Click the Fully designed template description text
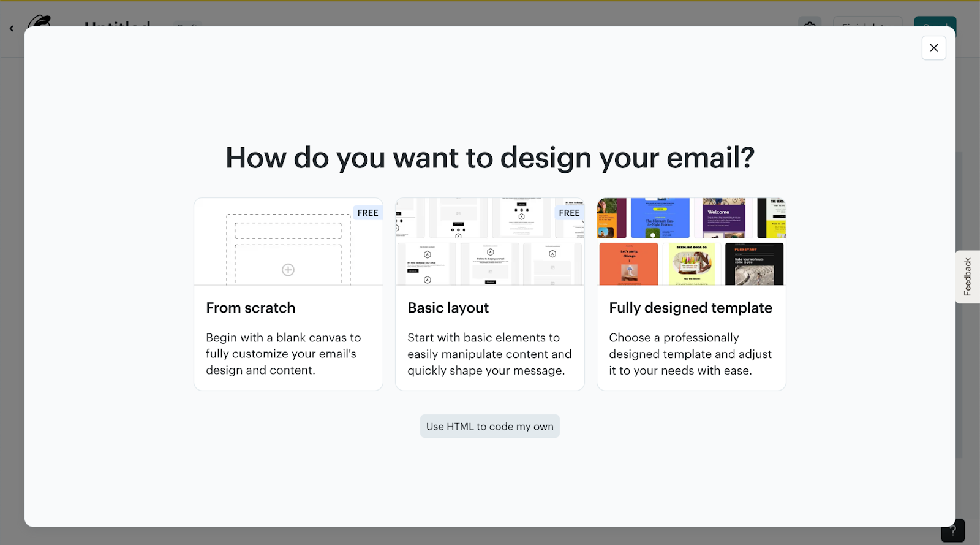980x545 pixels. [x=690, y=354]
